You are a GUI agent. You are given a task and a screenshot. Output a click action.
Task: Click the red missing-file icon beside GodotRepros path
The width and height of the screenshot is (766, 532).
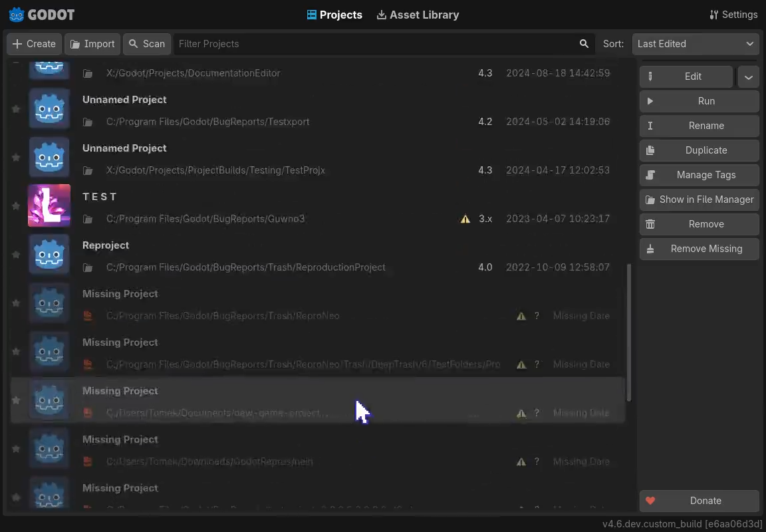(x=88, y=462)
